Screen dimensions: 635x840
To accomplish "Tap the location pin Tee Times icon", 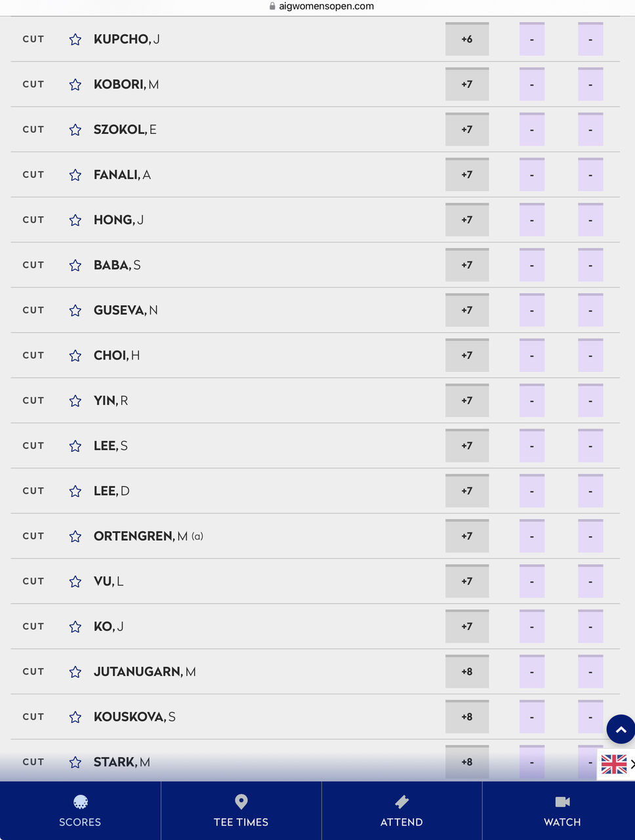I will 241,802.
